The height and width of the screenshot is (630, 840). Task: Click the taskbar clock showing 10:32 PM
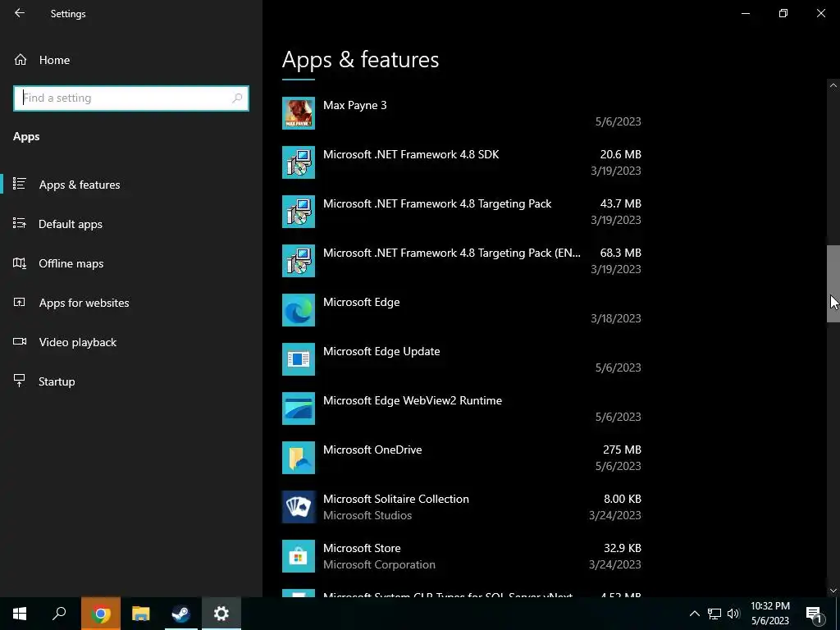(769, 614)
